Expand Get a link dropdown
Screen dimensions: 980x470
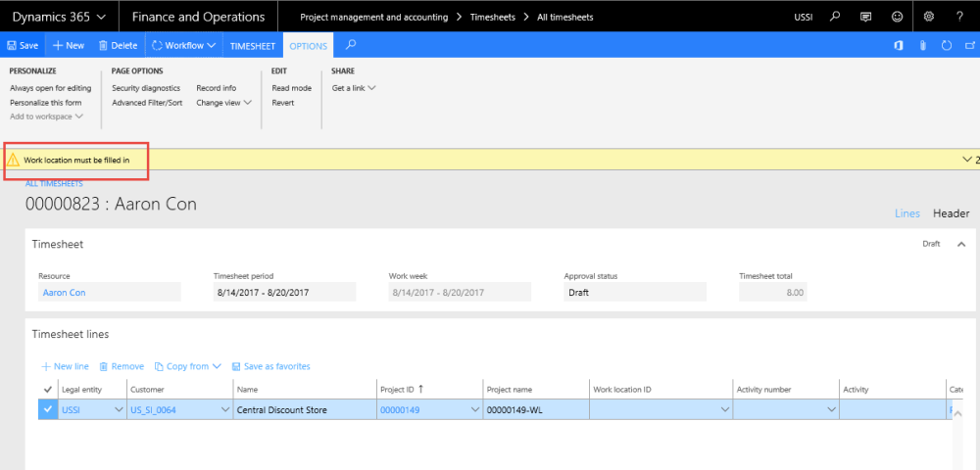pyautogui.click(x=354, y=88)
